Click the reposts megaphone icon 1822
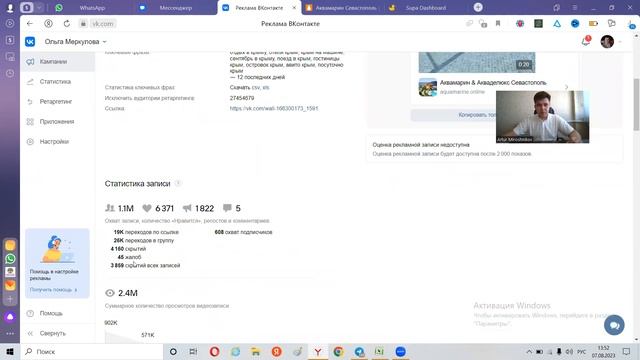 pos(187,208)
